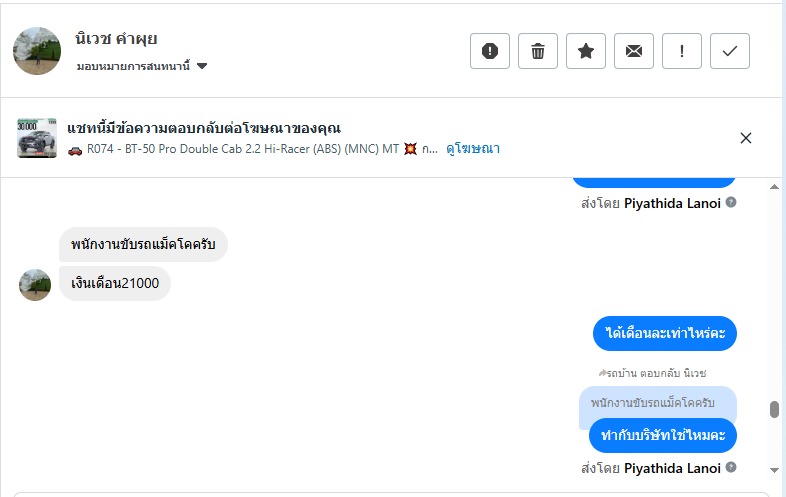Click help icon beside bottom Piyathida Lanoi
The width and height of the screenshot is (786, 497).
[731, 468]
